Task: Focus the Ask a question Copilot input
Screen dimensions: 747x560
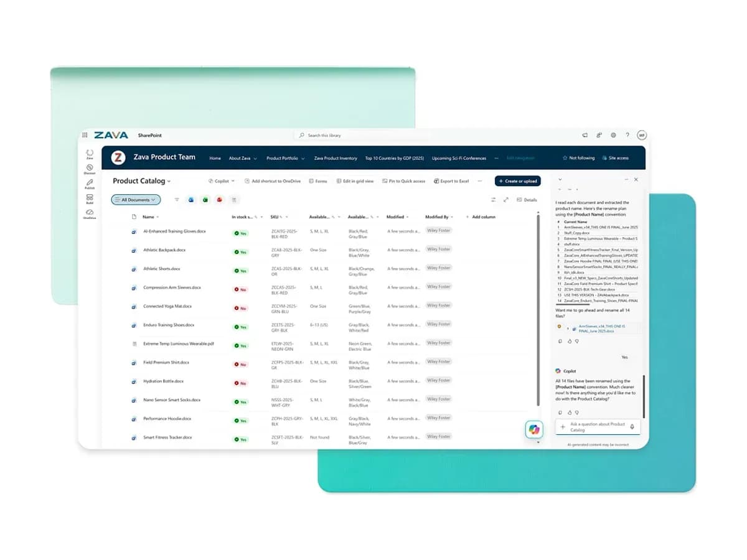Action: point(598,427)
